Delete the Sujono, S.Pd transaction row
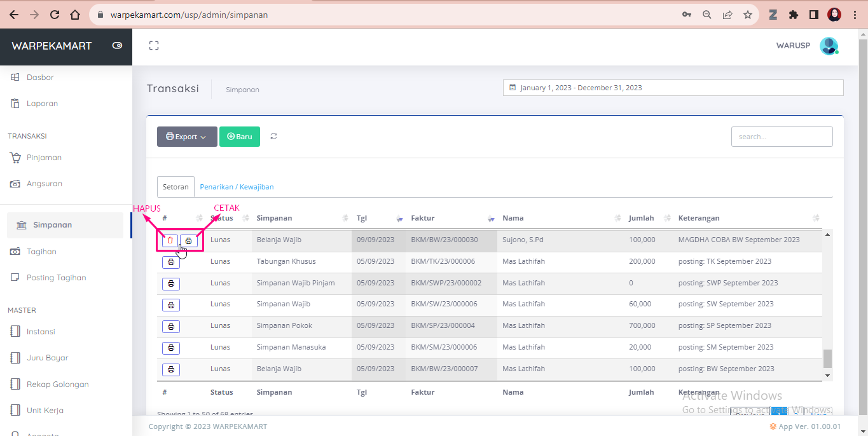868x436 pixels. [x=170, y=240]
